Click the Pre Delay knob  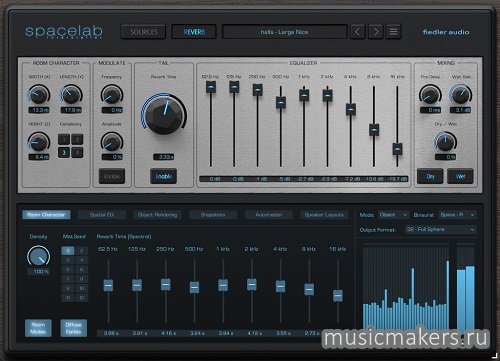click(x=430, y=95)
